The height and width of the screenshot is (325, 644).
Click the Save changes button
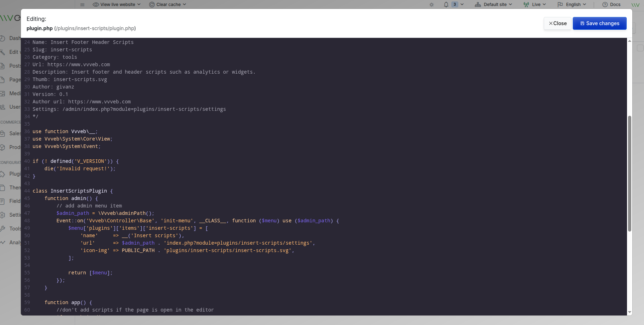pyautogui.click(x=599, y=23)
